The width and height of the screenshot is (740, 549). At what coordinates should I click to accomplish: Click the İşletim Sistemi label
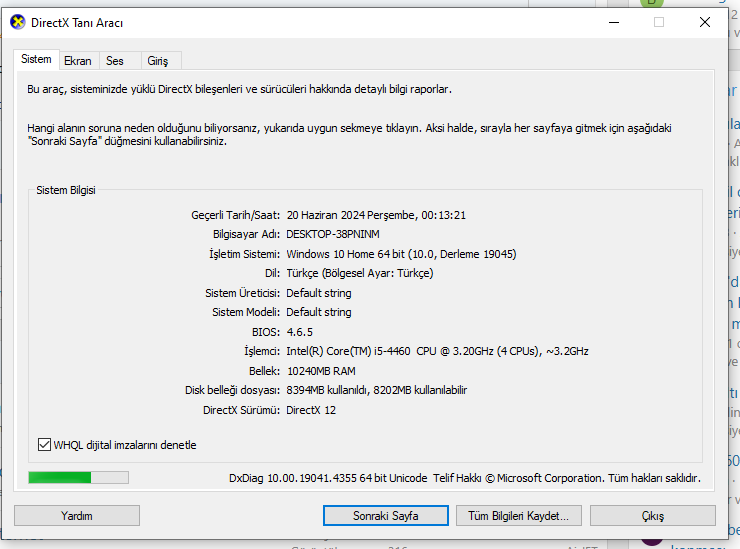point(244,254)
